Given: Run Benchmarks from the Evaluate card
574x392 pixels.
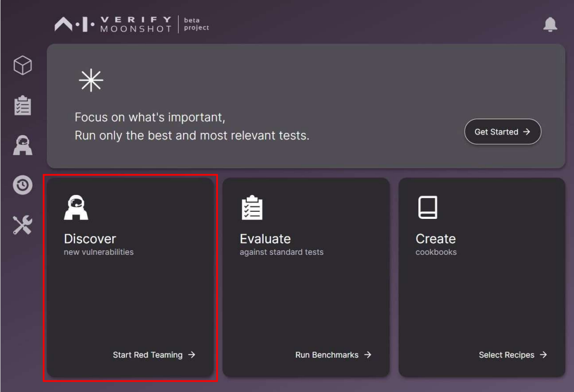Looking at the screenshot, I should click(x=333, y=354).
